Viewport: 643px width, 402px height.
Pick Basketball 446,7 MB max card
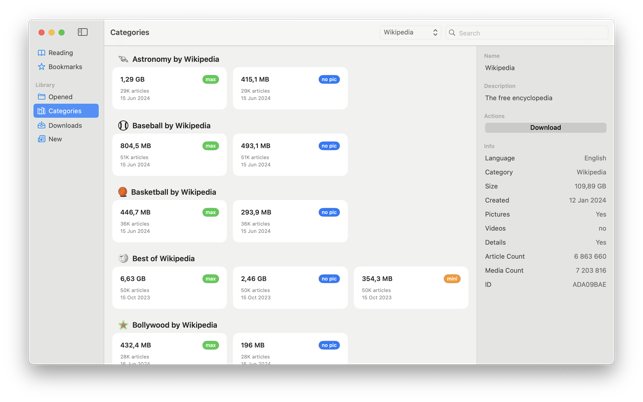(x=169, y=221)
